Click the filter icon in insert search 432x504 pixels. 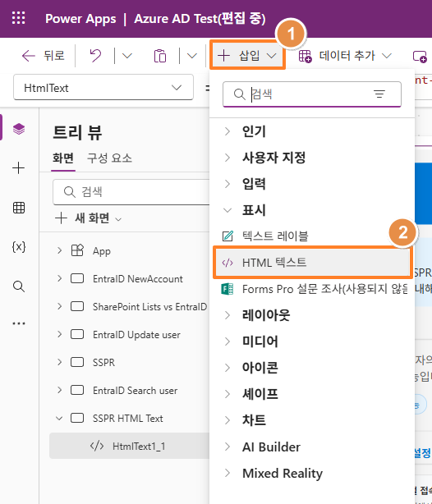379,94
